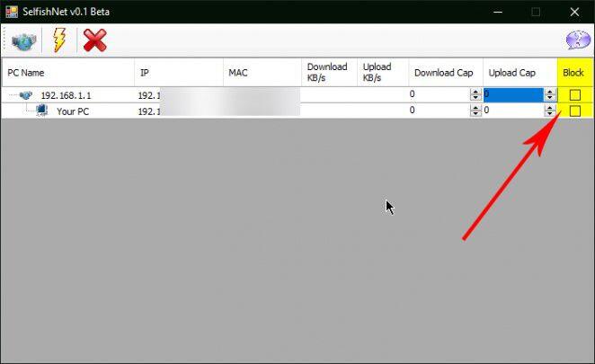Open help via the question bubble icon
The height and width of the screenshot is (364, 595).
[576, 40]
